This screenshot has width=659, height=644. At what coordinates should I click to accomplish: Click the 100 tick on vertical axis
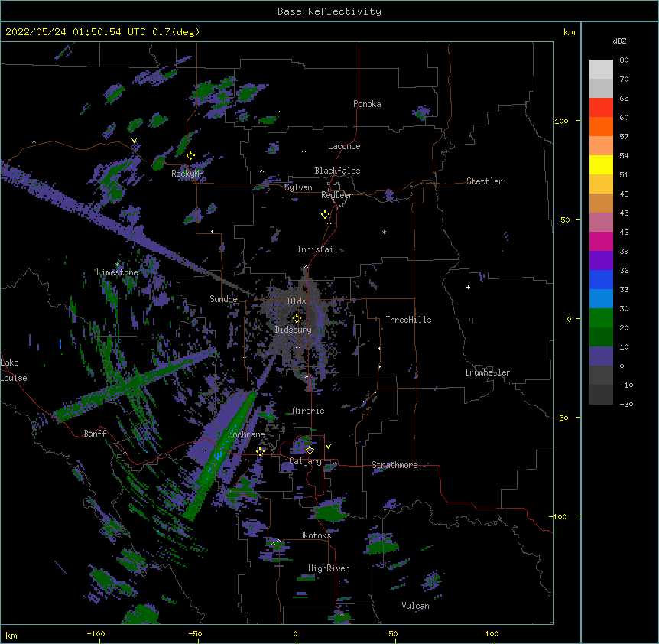[x=561, y=121]
